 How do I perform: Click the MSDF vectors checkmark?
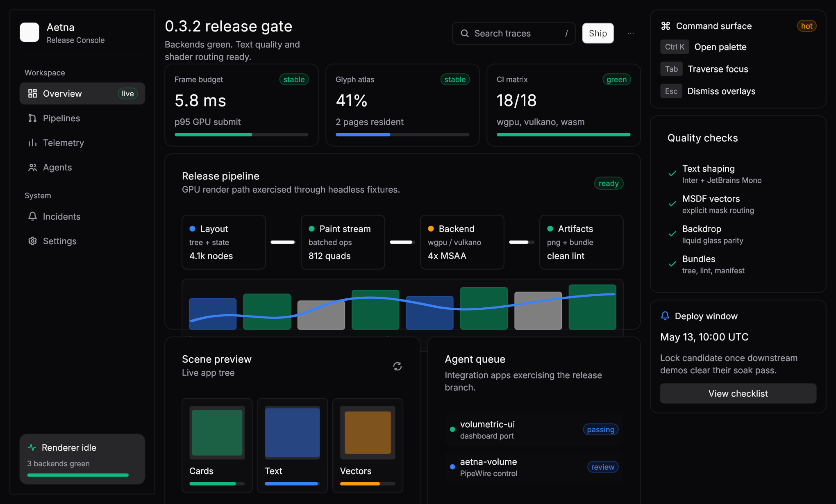(x=672, y=204)
